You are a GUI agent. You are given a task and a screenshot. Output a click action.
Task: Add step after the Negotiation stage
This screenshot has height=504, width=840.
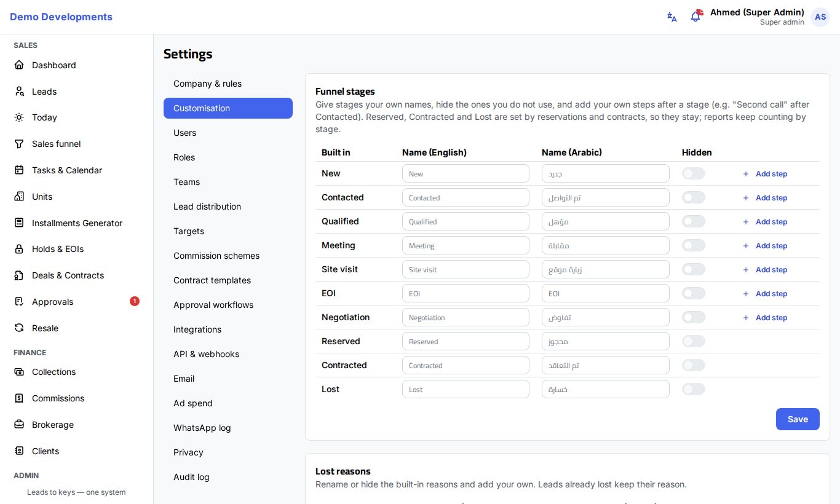765,318
